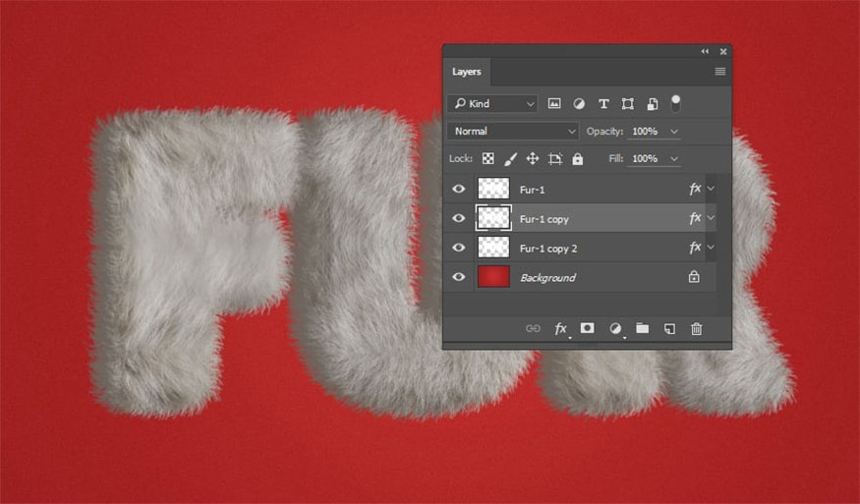Add a layer mask

coord(587,328)
